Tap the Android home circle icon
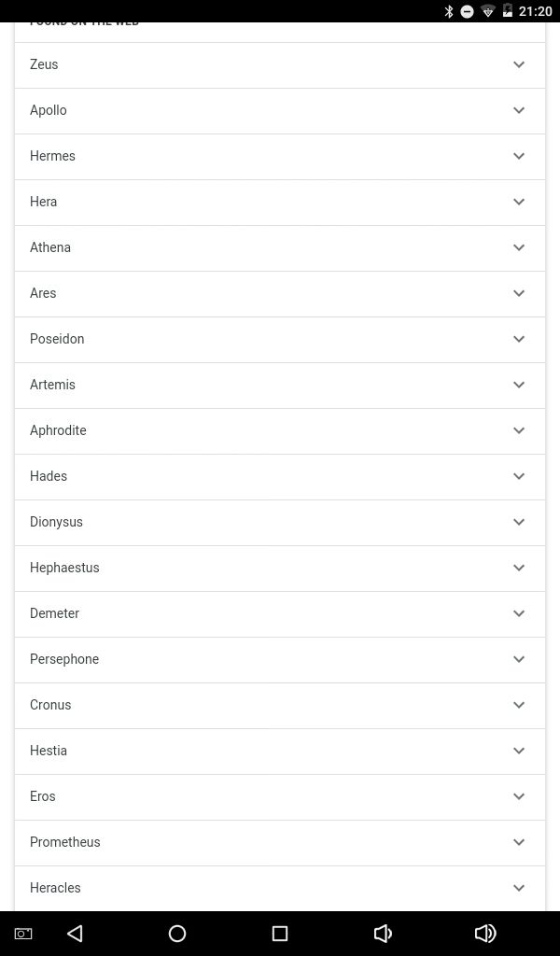 tap(177, 933)
